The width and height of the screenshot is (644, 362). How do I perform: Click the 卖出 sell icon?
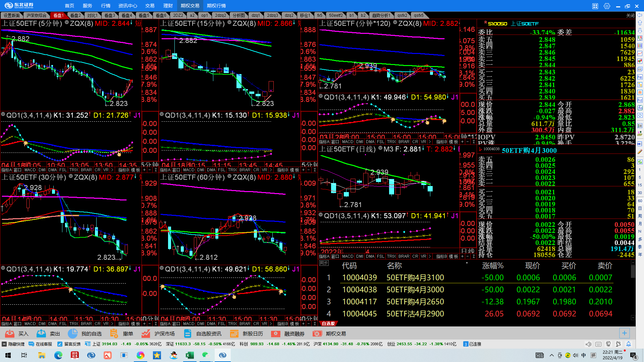41,334
